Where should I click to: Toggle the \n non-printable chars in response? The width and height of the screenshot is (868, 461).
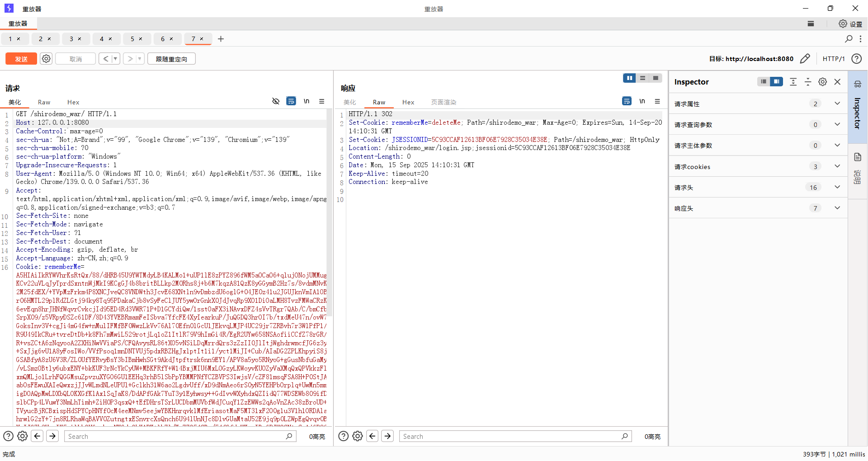point(642,101)
